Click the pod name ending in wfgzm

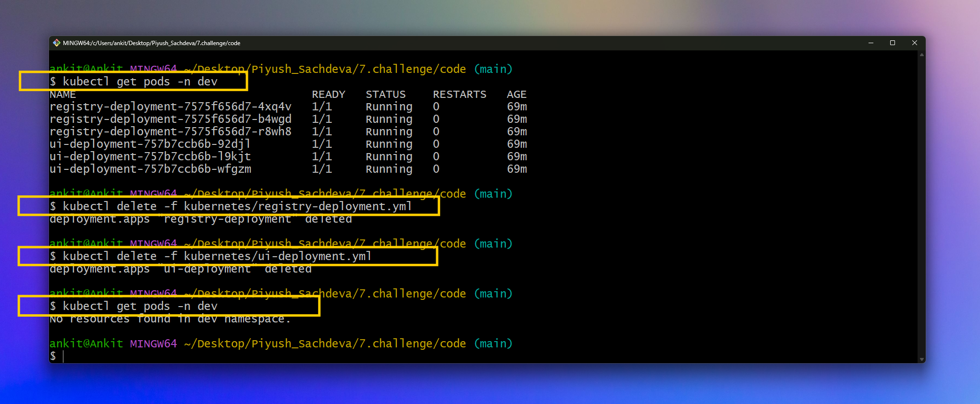(150, 169)
